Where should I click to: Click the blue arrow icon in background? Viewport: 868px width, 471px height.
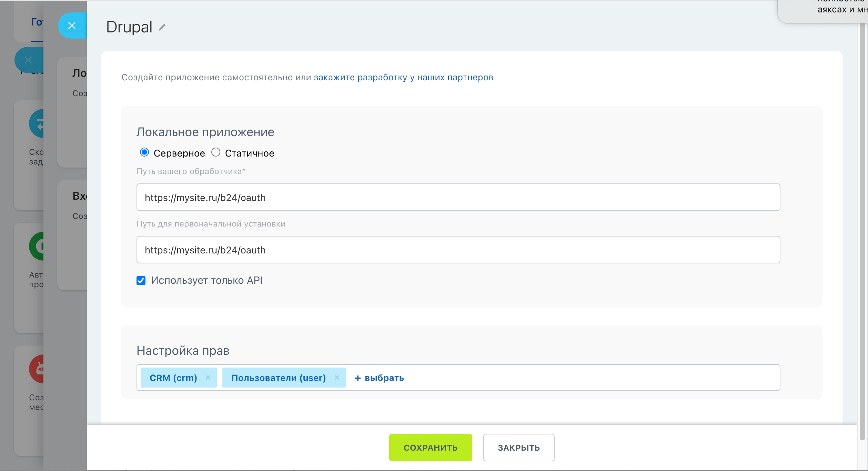(37, 123)
